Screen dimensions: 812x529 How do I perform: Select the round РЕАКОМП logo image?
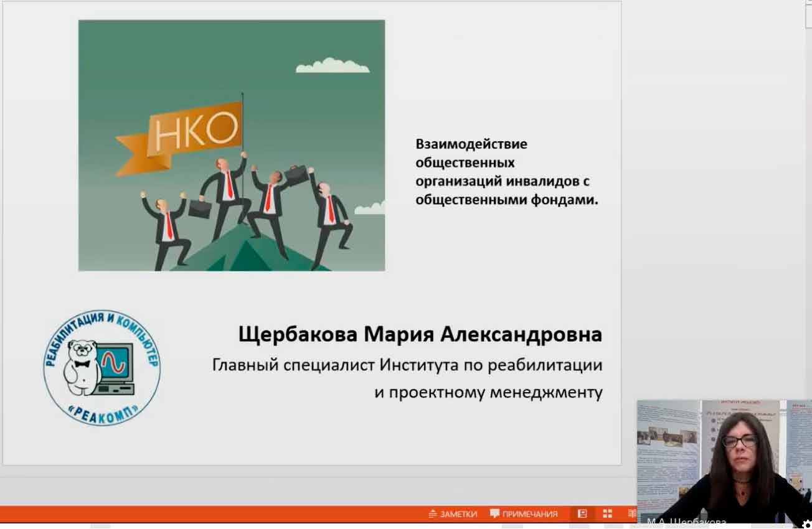101,368
